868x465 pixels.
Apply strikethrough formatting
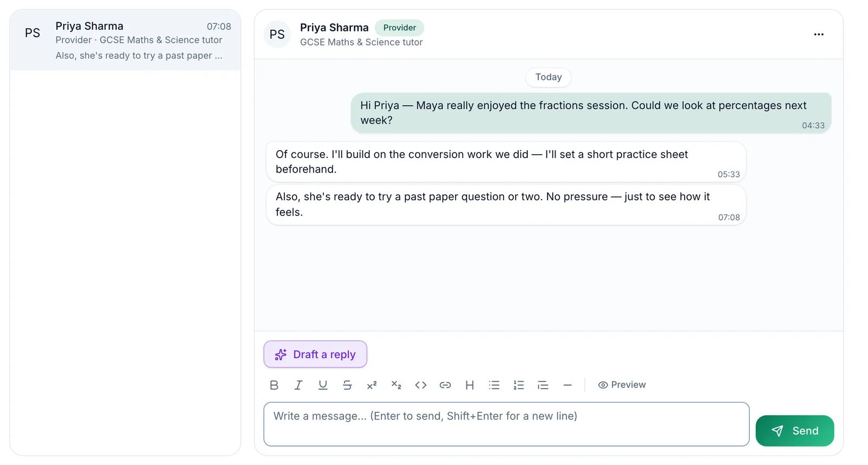[347, 385]
